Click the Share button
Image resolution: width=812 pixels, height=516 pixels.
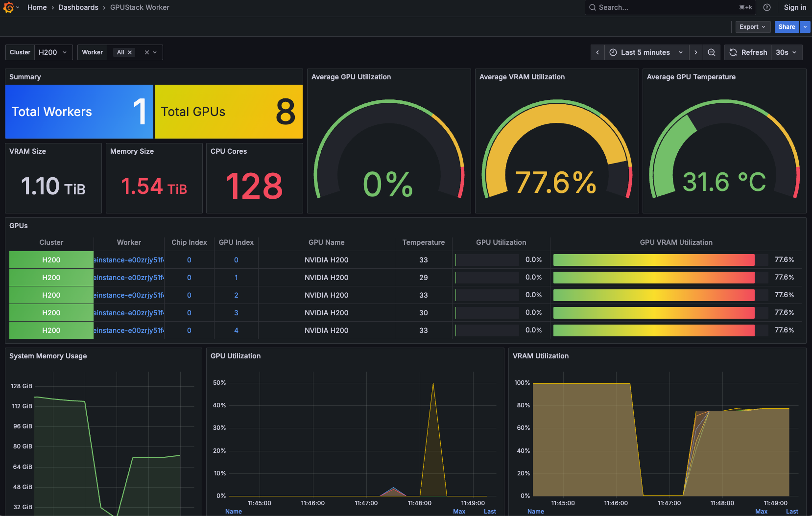(787, 27)
